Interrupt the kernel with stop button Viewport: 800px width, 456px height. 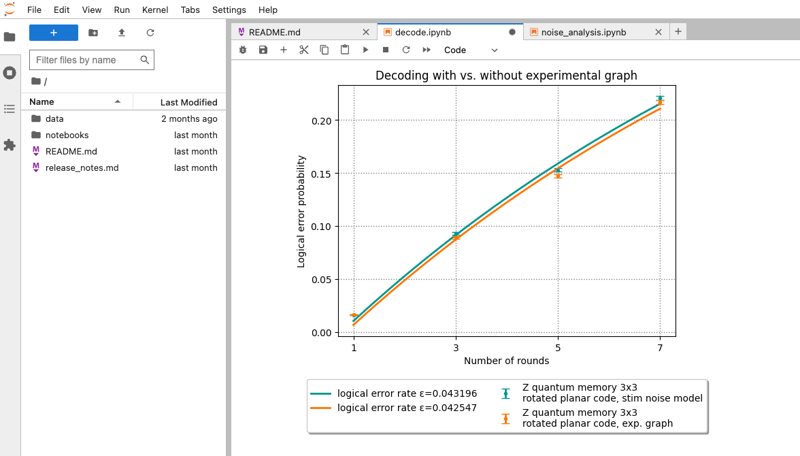pyautogui.click(x=386, y=50)
